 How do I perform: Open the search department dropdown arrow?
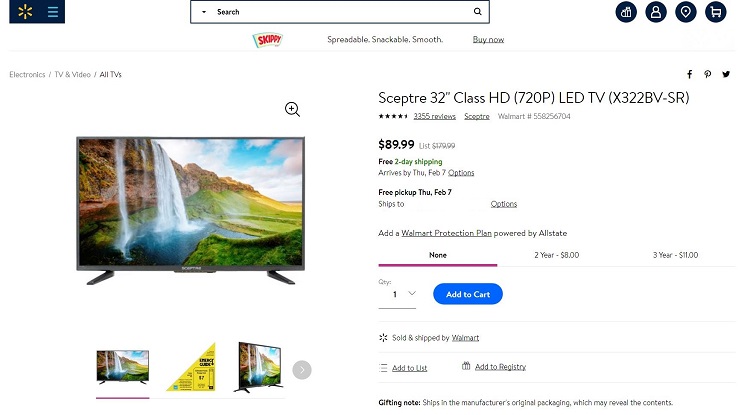click(204, 12)
